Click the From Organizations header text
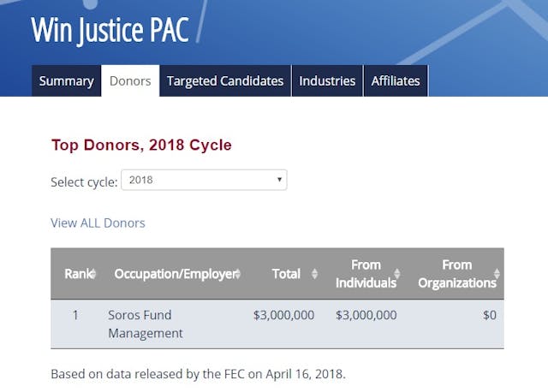 pos(456,274)
